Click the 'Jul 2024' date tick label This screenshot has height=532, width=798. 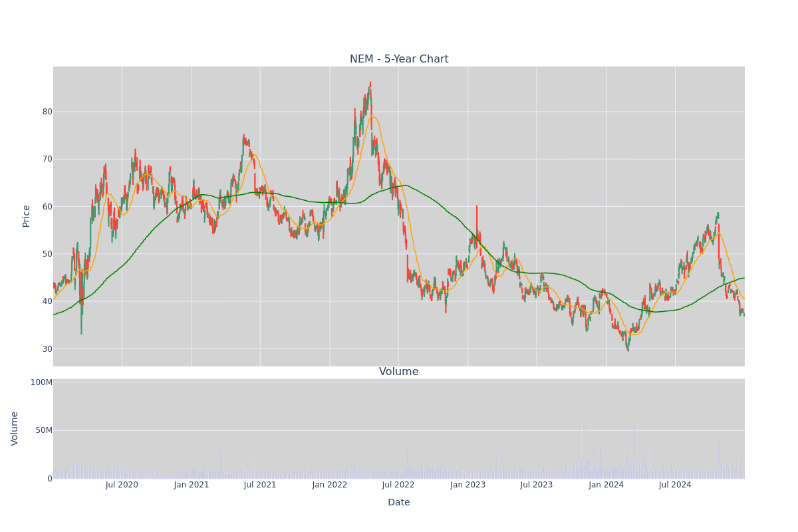(675, 485)
